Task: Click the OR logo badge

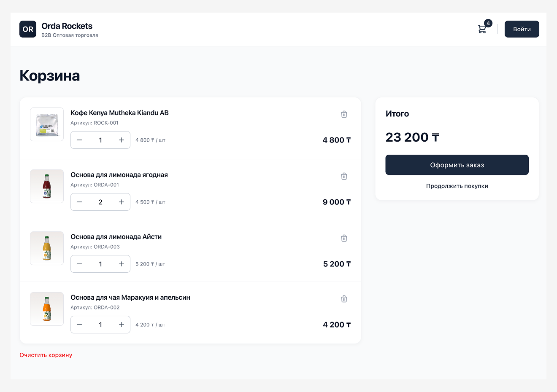Action: coord(28,29)
